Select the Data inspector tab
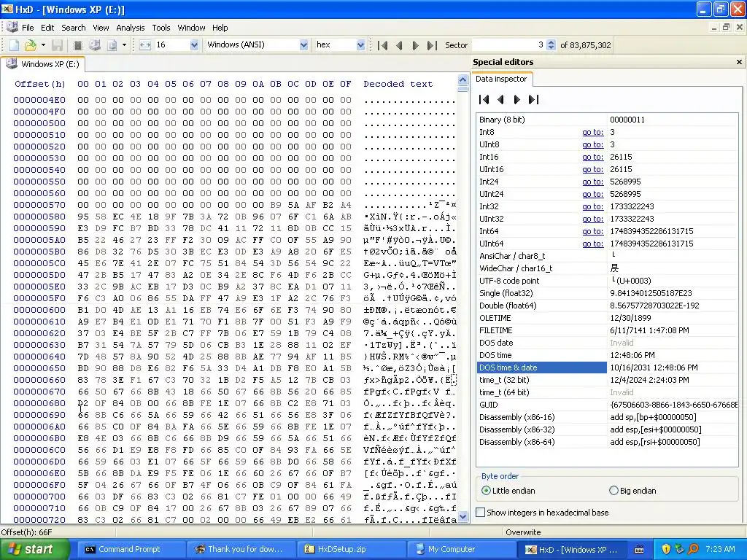The image size is (747, 560). 501,79
